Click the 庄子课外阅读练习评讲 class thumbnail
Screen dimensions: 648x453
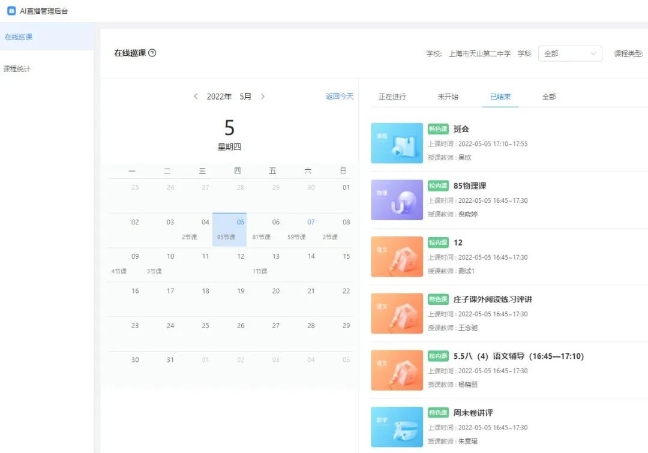396,313
